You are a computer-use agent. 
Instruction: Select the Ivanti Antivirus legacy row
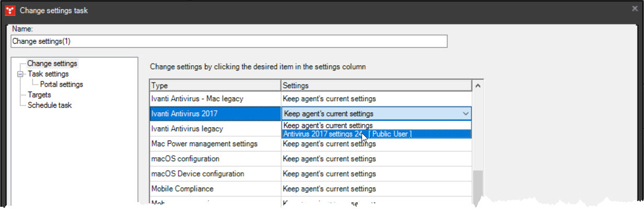click(x=214, y=129)
